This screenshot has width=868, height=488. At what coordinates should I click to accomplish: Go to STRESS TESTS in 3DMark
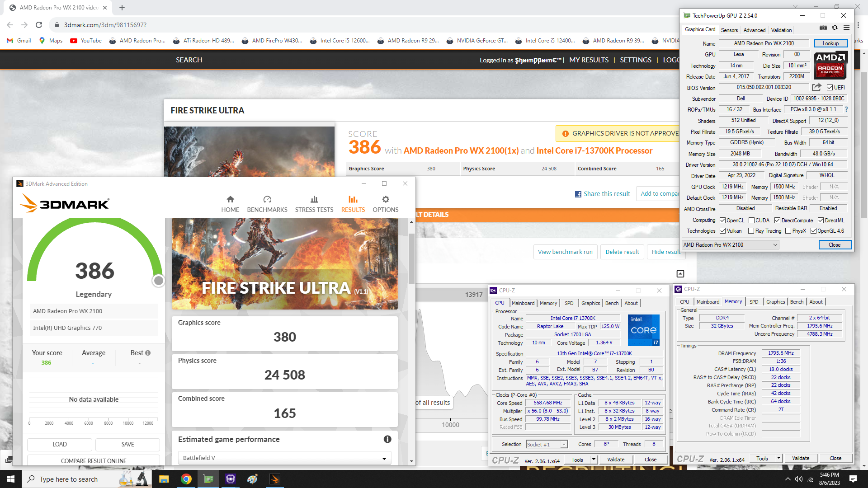pos(314,204)
